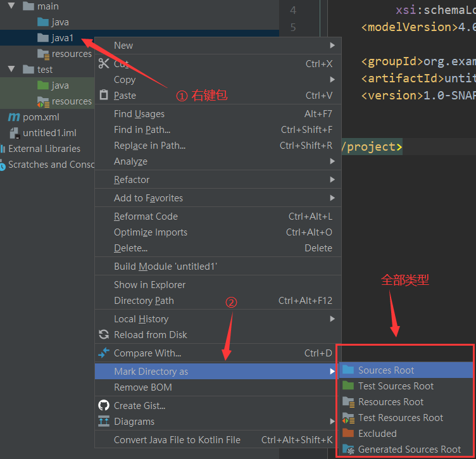
Task: Expand the Local History submenu arrow
Action: tap(332, 318)
